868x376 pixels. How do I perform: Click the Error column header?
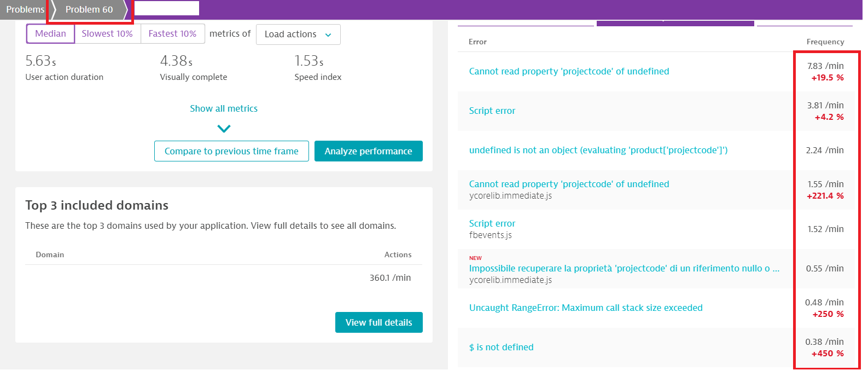coord(477,42)
